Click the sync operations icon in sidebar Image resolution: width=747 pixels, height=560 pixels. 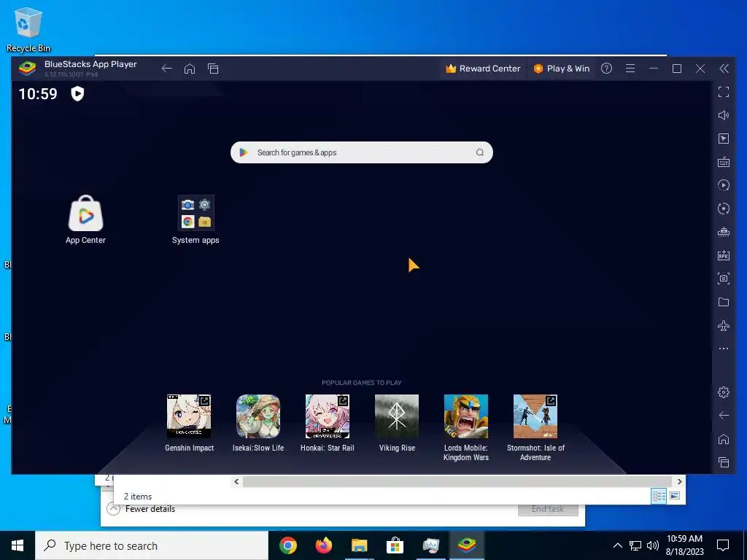[724, 209]
